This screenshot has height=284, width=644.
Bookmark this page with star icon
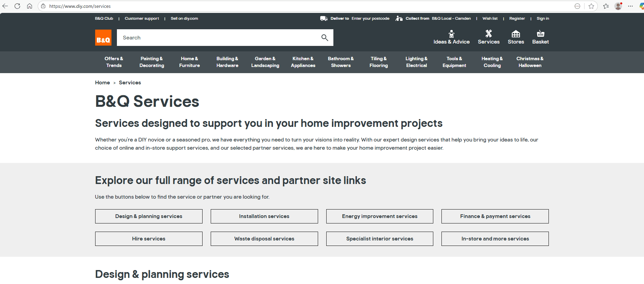pos(591,6)
